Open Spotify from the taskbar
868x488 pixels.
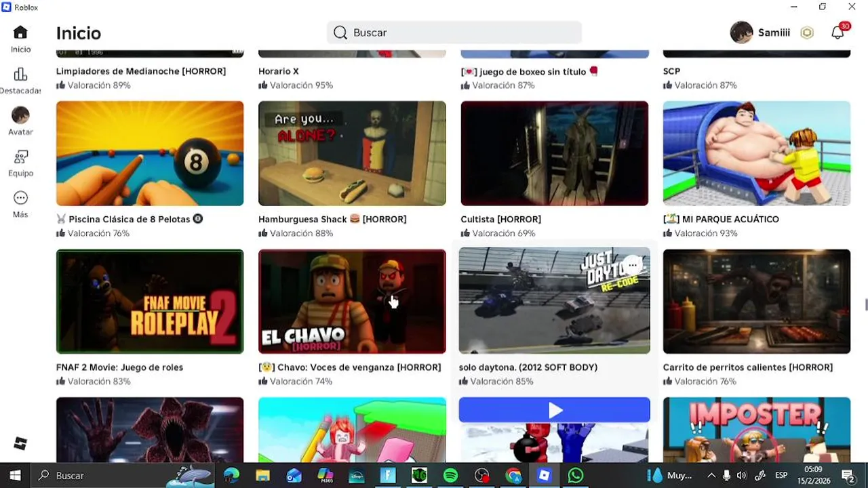[x=450, y=476]
